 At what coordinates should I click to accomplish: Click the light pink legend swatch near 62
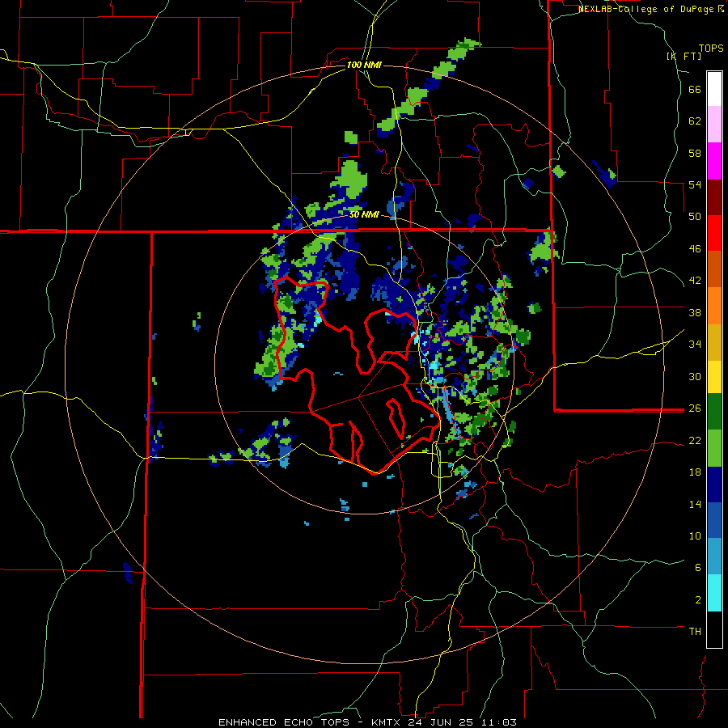[x=714, y=124]
